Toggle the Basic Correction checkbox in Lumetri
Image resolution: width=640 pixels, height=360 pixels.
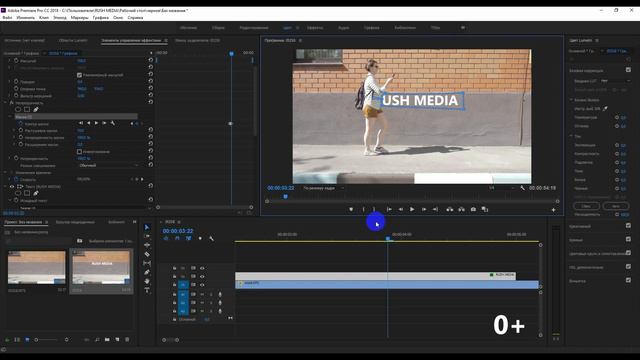point(628,70)
